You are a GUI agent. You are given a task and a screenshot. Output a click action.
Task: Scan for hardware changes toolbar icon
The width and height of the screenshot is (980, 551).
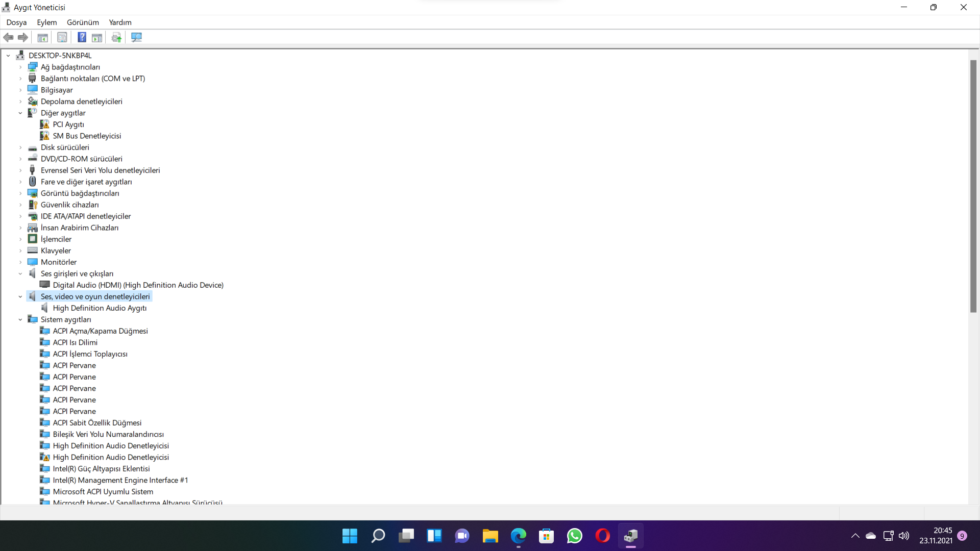tap(136, 37)
